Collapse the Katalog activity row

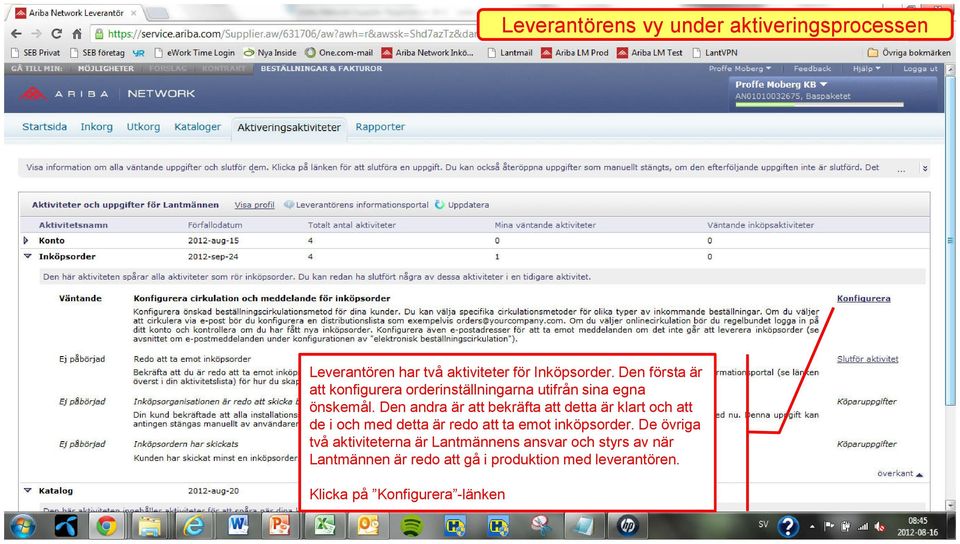tap(28, 490)
